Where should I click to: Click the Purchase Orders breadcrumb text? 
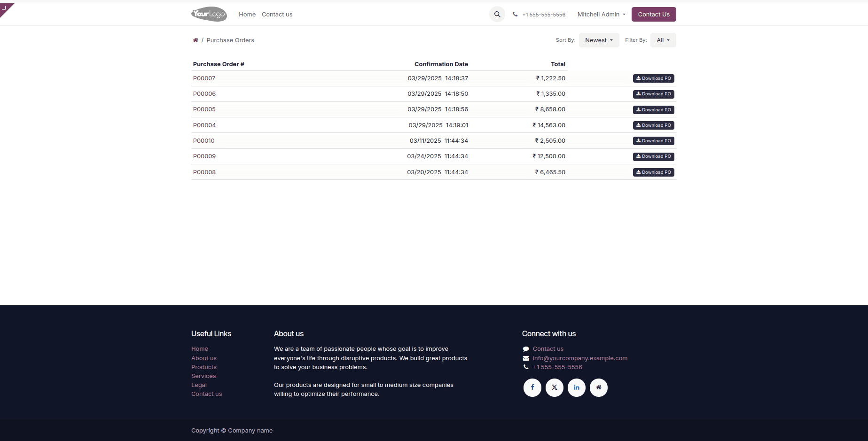pos(230,40)
